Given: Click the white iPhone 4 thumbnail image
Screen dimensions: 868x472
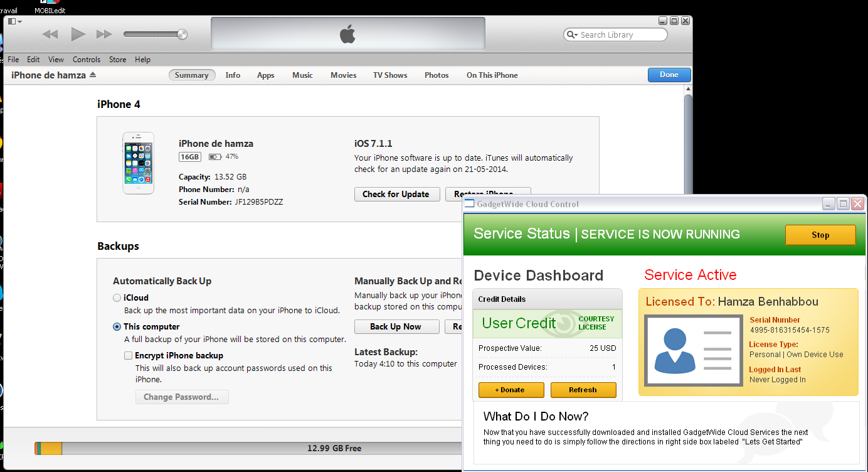Looking at the screenshot, I should pos(138,163).
